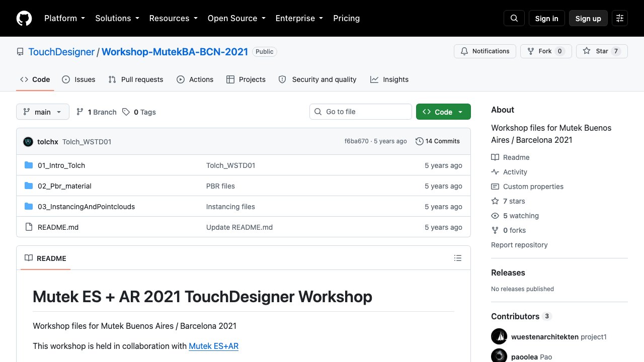View the 0 forks link
This screenshot has width=644, height=362.
(508, 230)
